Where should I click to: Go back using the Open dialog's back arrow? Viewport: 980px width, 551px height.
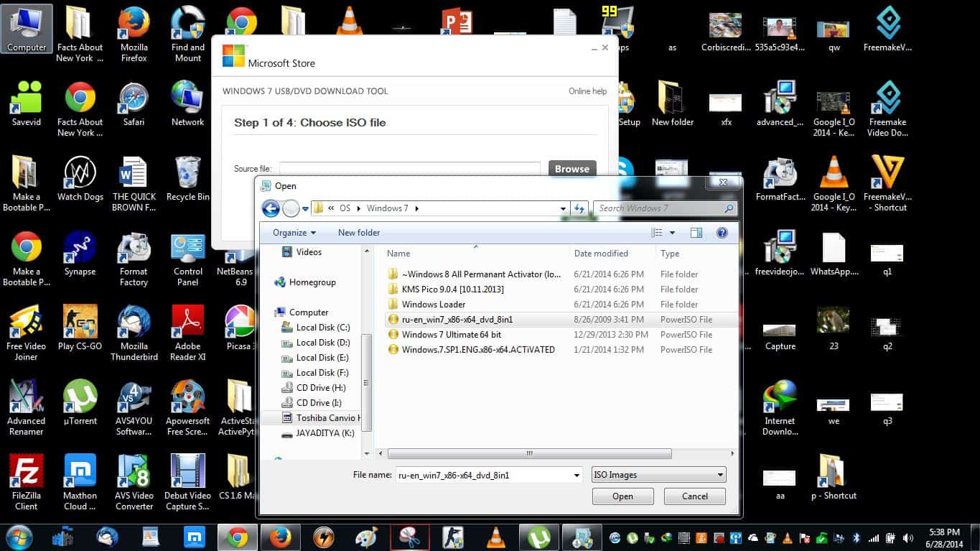[x=271, y=208]
